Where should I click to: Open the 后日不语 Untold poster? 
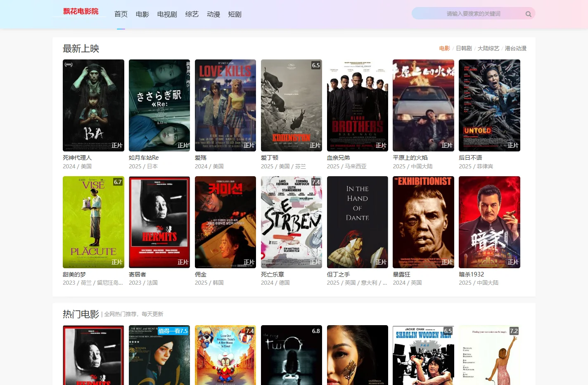(489, 105)
